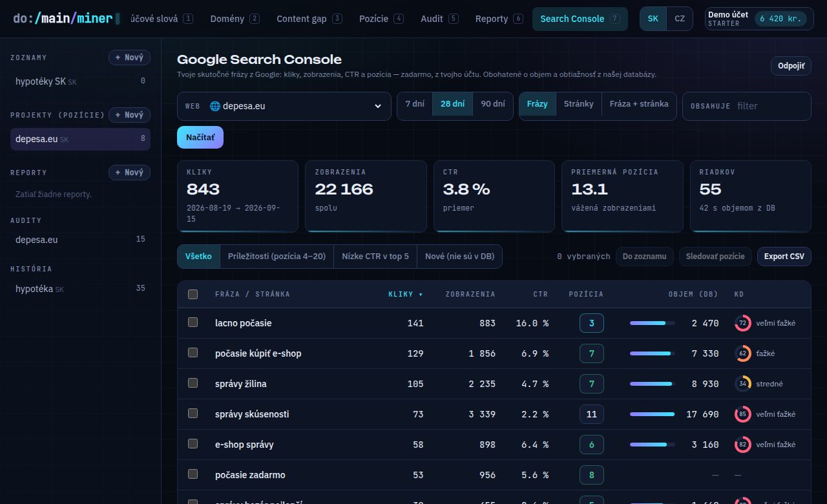The image size is (827, 504).
Task: Open the Pozície tab
Action: click(381, 19)
